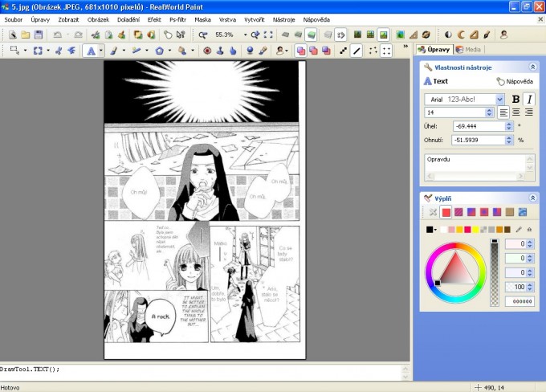Click the hex color 000000 field

pos(520,301)
